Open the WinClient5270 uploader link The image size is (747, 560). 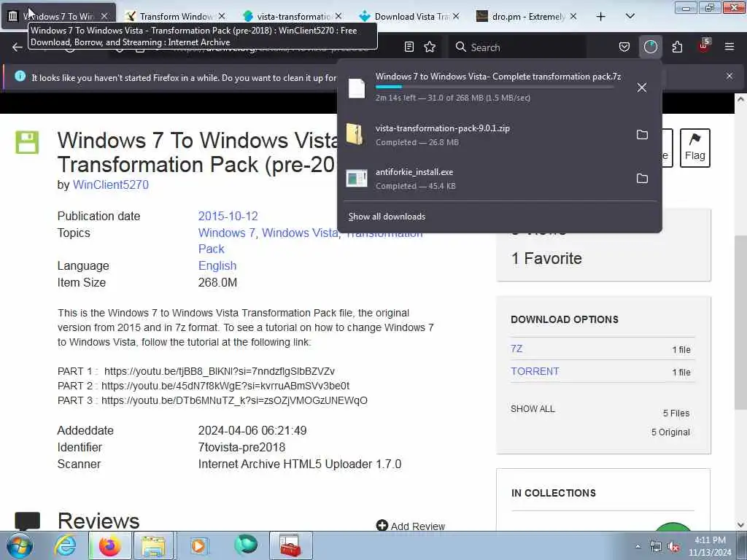click(111, 184)
